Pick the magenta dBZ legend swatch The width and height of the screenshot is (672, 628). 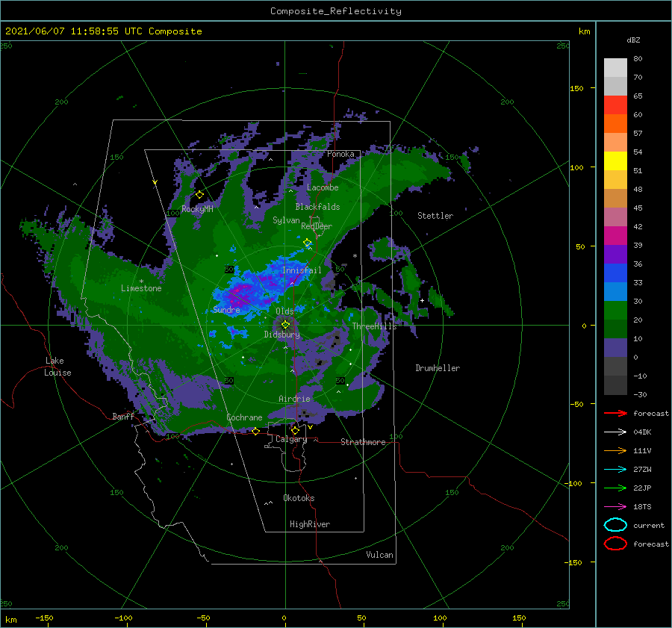click(615, 235)
